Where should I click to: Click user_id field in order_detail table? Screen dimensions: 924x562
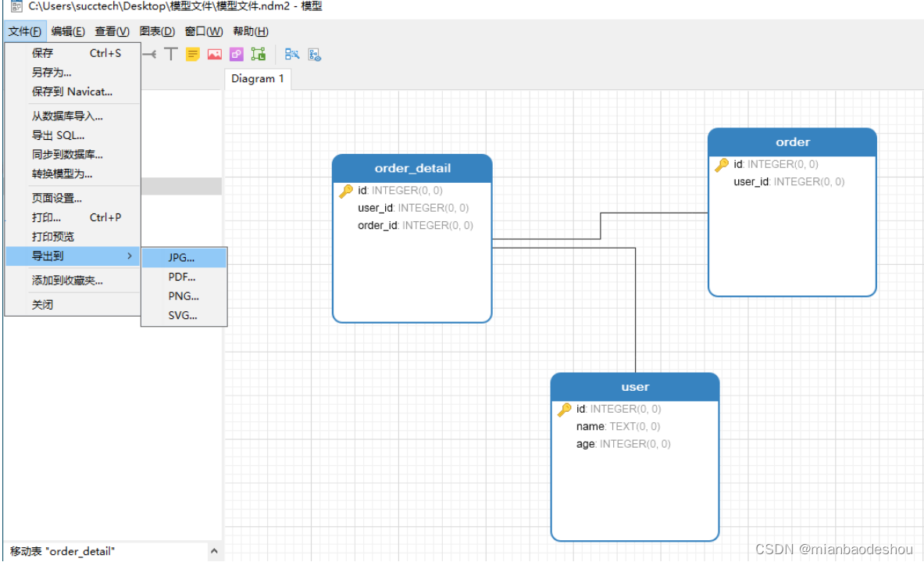coord(413,208)
